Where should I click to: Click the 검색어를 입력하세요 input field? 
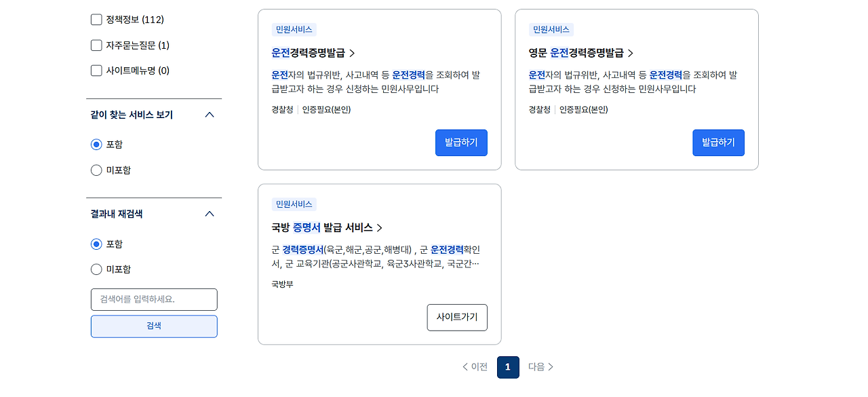pyautogui.click(x=154, y=299)
